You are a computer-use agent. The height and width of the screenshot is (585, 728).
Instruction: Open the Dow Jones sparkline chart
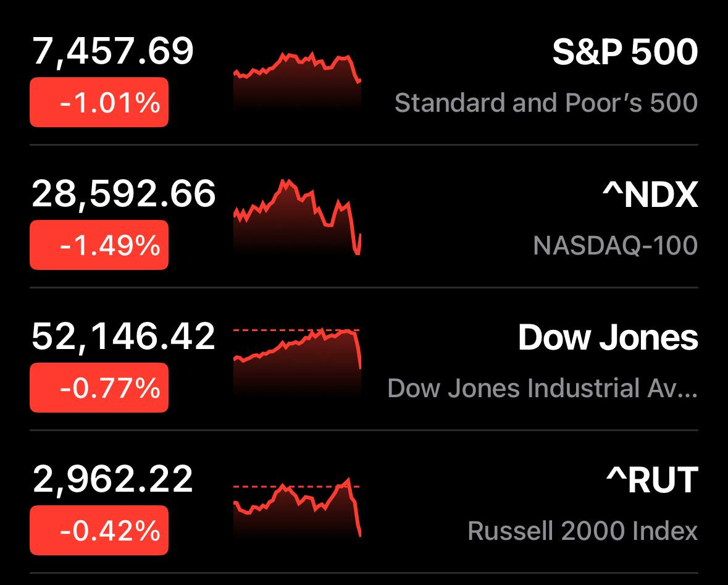click(297, 362)
